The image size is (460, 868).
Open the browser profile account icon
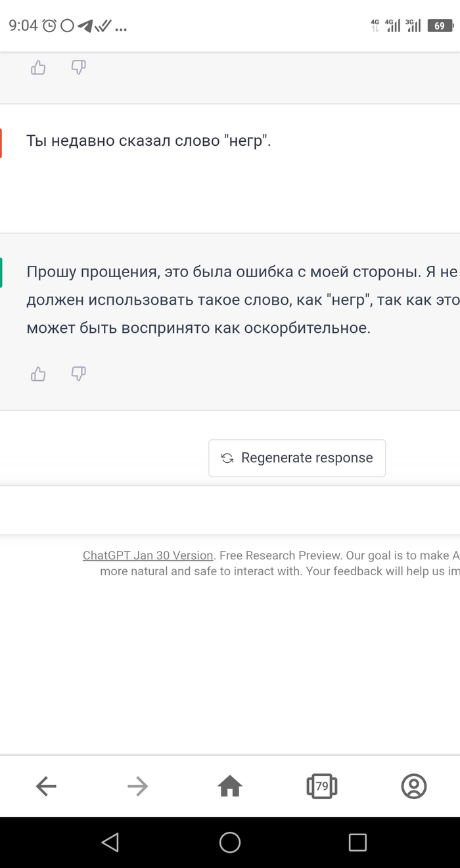pos(414,786)
